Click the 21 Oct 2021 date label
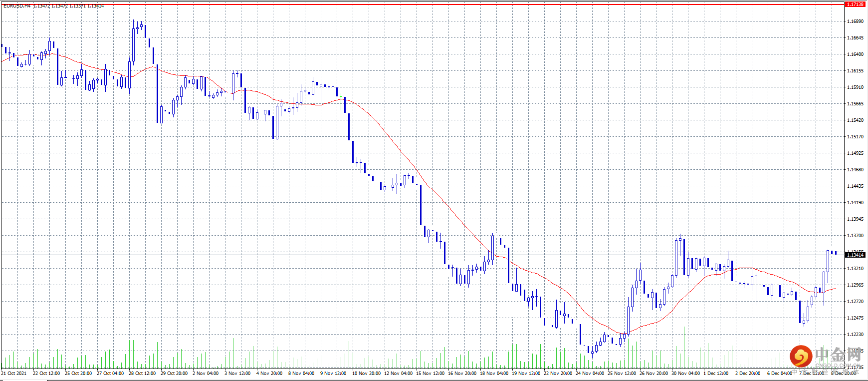Image resolution: width=868 pixels, height=381 pixels. pos(14,374)
